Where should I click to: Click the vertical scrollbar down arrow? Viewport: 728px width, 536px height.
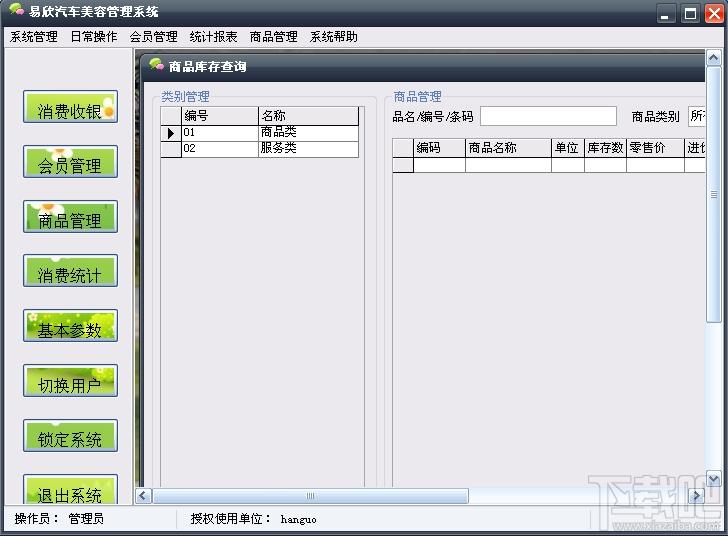pos(714,478)
